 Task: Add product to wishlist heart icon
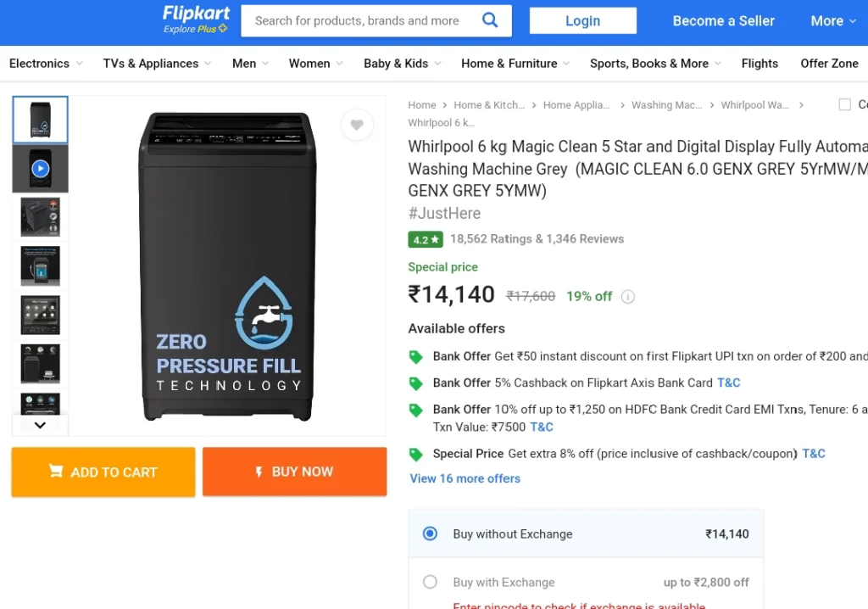click(x=357, y=125)
